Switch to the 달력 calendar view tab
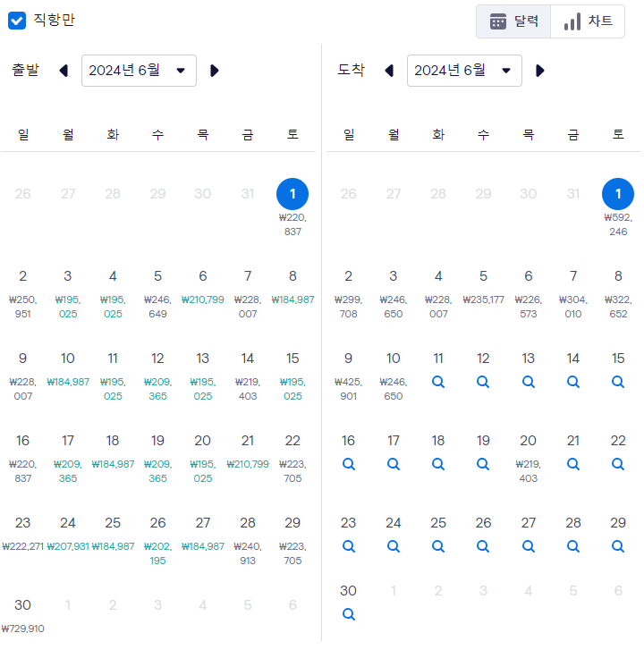The image size is (644, 650). point(513,21)
